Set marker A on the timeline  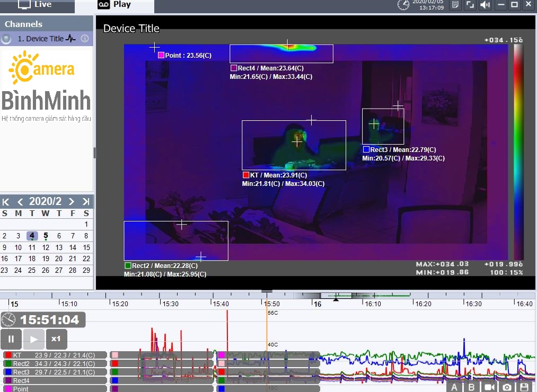pyautogui.click(x=454, y=387)
